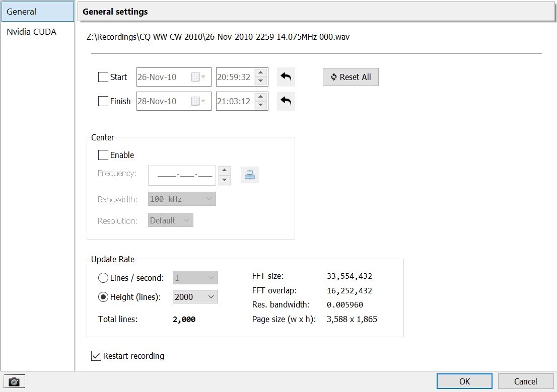Click the undo arrow next to Finish time
This screenshot has width=557, height=392.
pyautogui.click(x=286, y=101)
